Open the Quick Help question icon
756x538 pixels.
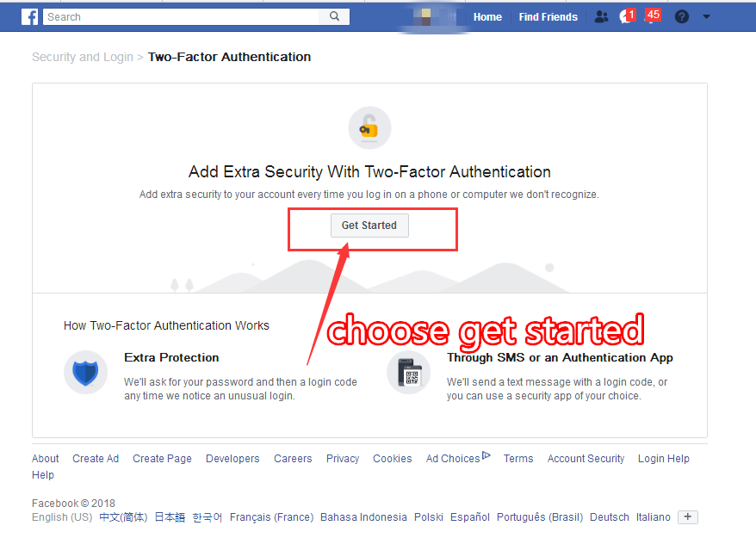pos(682,17)
